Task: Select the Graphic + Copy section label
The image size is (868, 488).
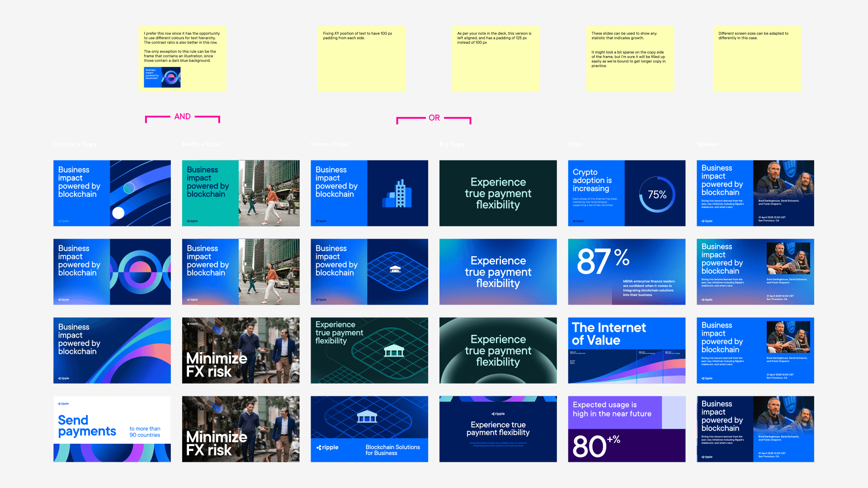Action: (x=75, y=144)
